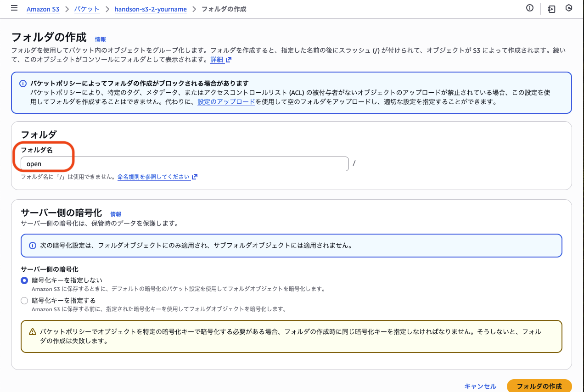584x392 pixels.
Task: Select the 暗号化キーを指定しない radio option
Action: click(24, 280)
